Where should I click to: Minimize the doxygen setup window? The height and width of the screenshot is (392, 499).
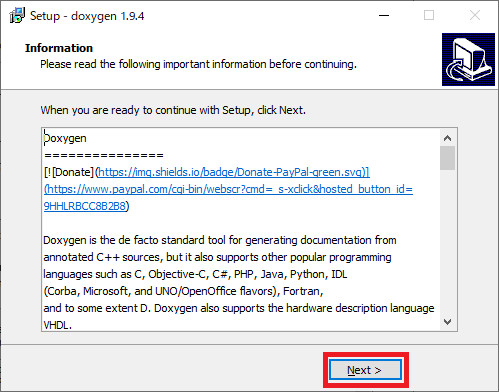pos(384,15)
